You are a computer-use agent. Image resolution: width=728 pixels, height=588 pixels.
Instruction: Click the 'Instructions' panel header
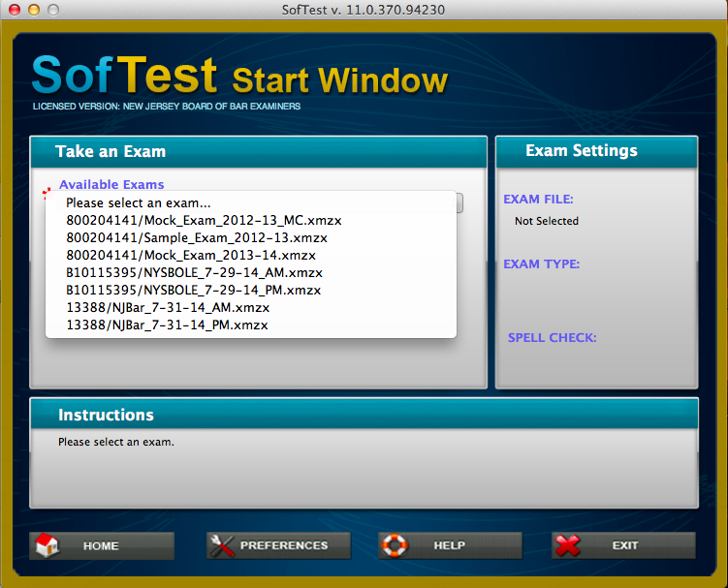[364, 414]
